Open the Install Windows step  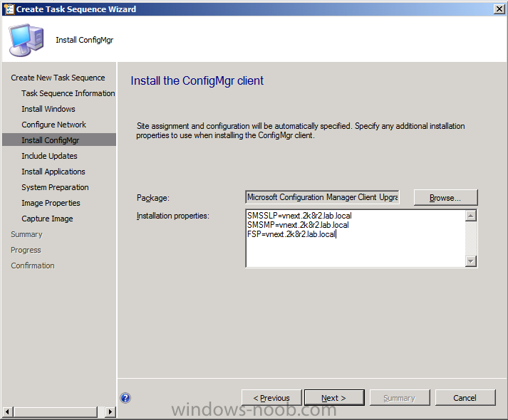point(48,109)
